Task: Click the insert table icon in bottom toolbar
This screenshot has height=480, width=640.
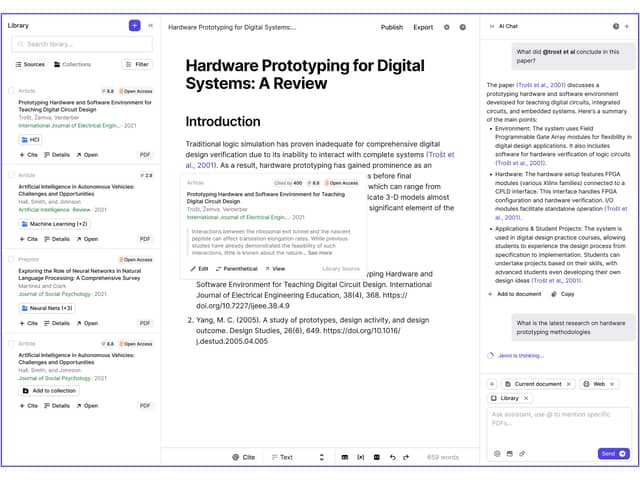Action: (344, 457)
